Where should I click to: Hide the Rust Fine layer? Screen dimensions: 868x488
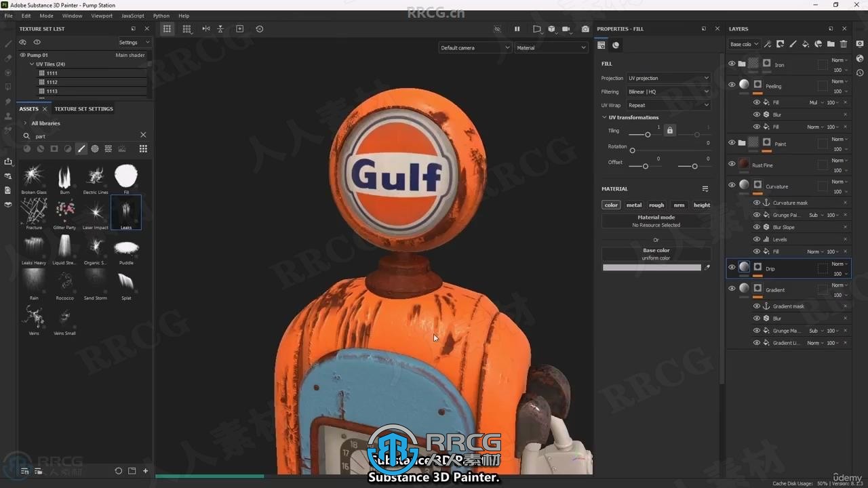(x=732, y=163)
